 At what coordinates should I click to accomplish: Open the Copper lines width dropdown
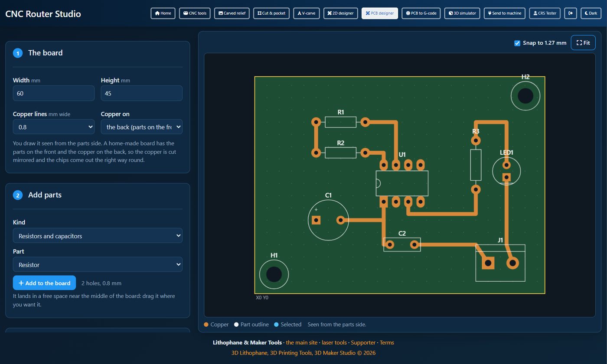(54, 127)
